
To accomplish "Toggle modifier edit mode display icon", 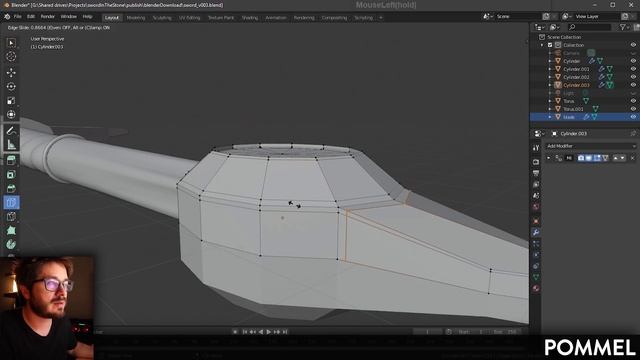I will [x=597, y=158].
